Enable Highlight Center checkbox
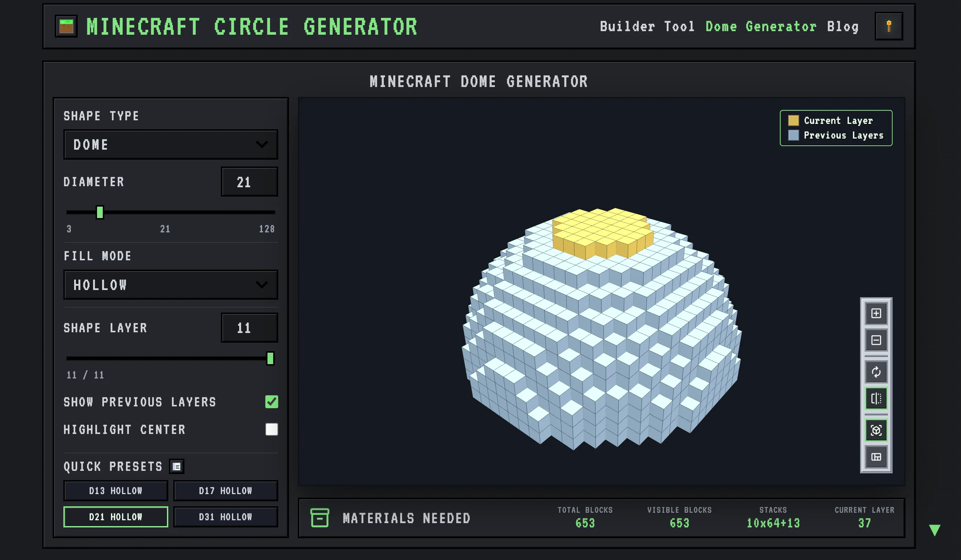Viewport: 961px width, 560px height. tap(271, 429)
